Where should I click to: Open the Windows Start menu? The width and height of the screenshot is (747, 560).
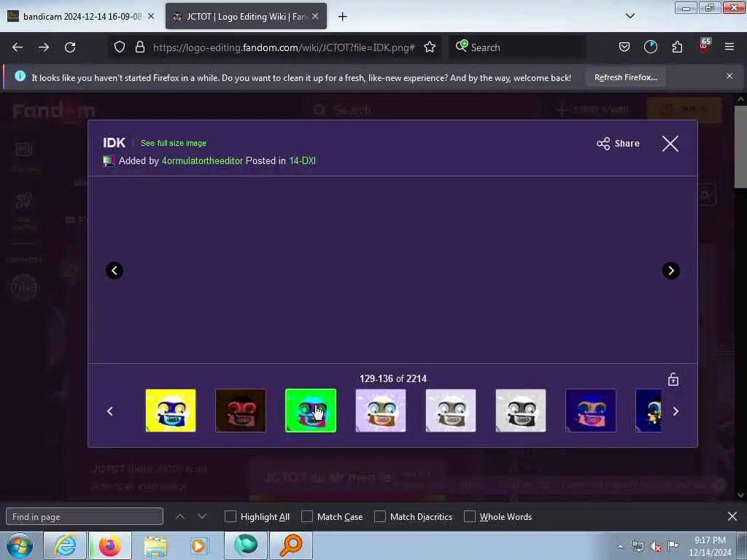(20, 545)
